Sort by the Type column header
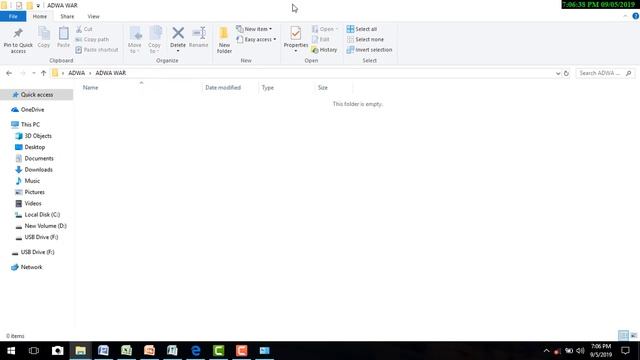Viewport: 640px width, 360px height. [x=268, y=87]
